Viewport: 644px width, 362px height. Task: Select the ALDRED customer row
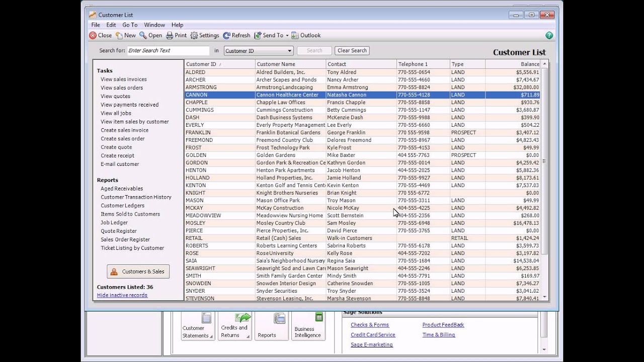[x=362, y=72]
